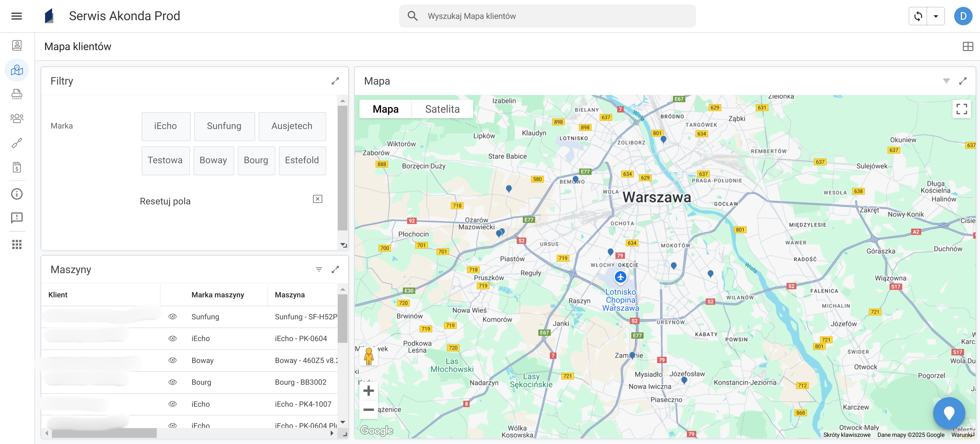The width and height of the screenshot is (980, 444).
Task: Expand the Filtry panel
Action: (x=335, y=81)
